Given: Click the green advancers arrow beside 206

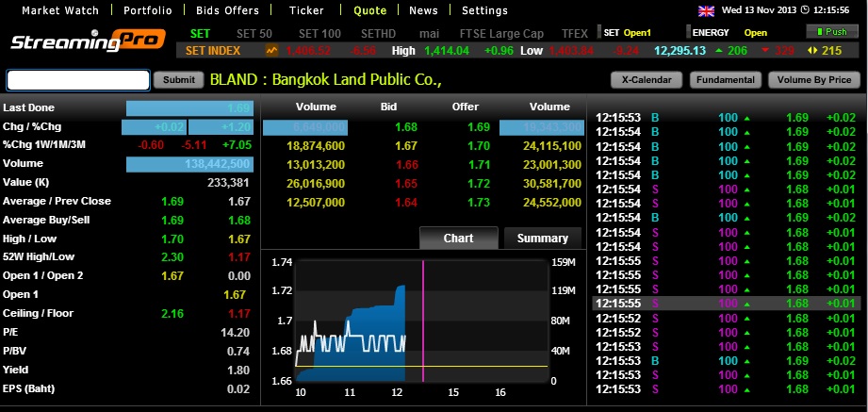Looking at the screenshot, I should (x=719, y=51).
